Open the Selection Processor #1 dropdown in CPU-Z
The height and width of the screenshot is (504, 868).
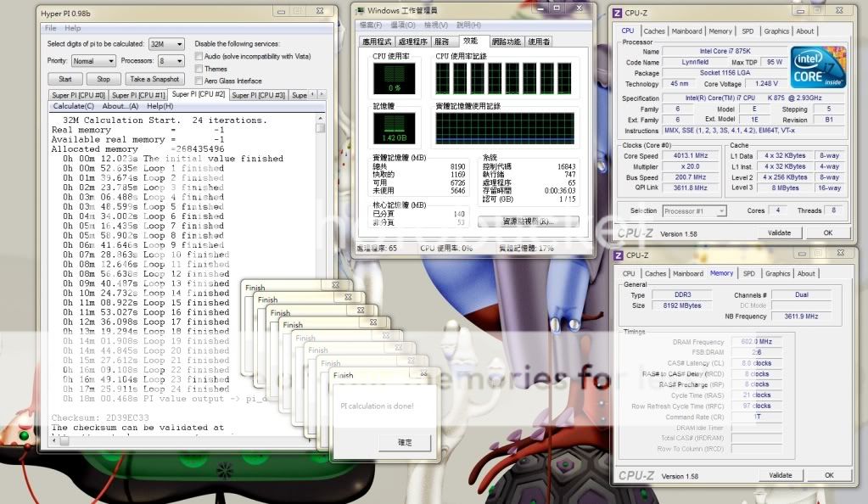(x=694, y=211)
